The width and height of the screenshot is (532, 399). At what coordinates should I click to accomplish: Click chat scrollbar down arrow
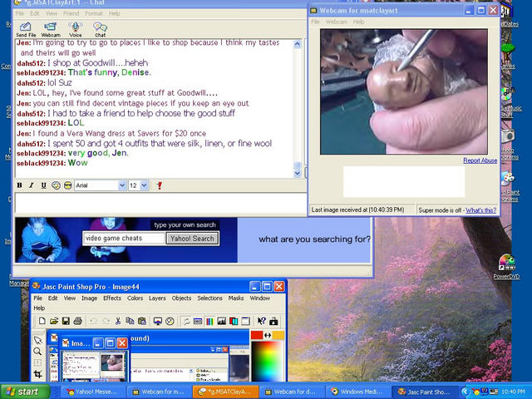click(x=298, y=174)
